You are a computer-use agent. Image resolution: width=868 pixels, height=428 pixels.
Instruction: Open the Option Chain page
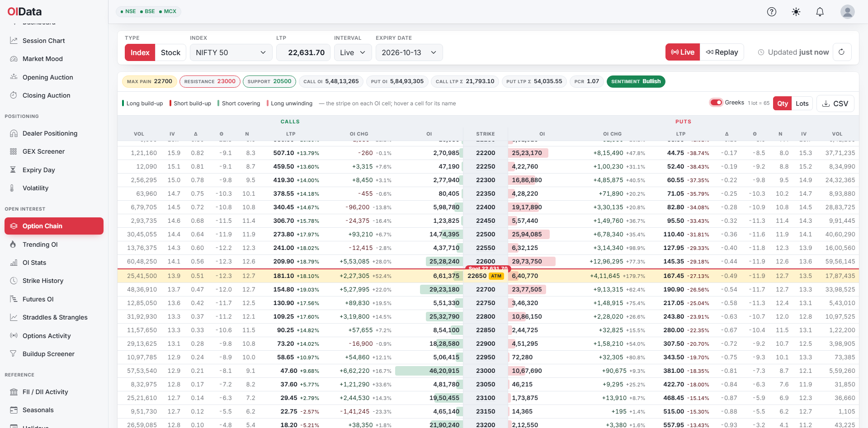coord(54,226)
